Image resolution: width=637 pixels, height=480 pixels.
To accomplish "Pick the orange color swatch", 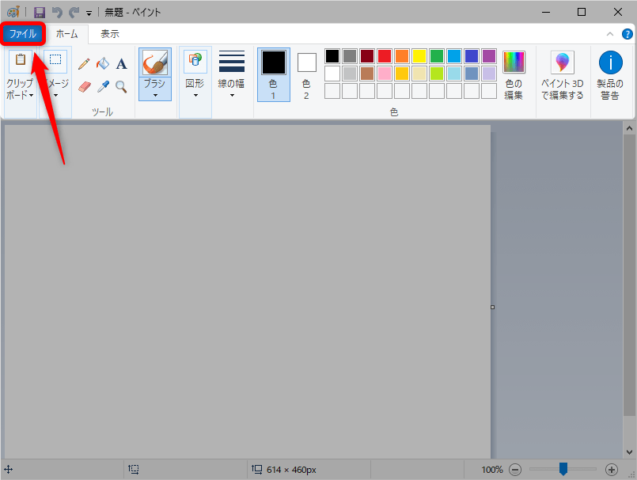I will [402, 56].
